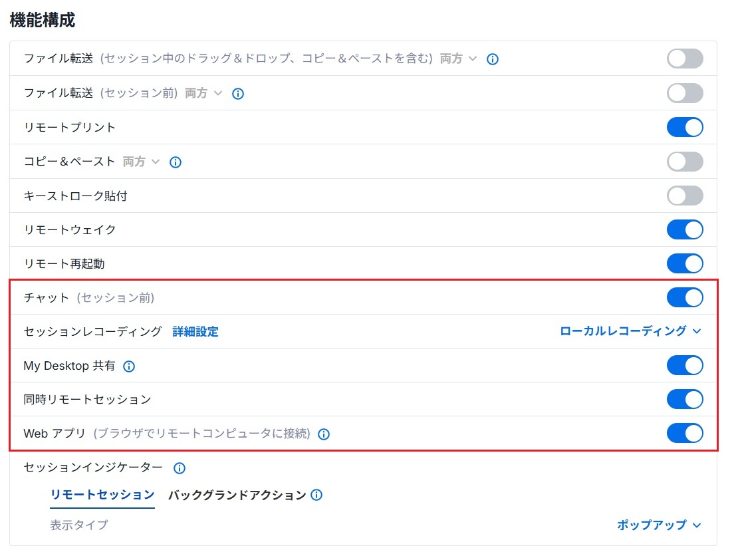This screenshot has height=560, width=736.
Task: Click the キーストローク貼付 label
Action: click(x=76, y=196)
